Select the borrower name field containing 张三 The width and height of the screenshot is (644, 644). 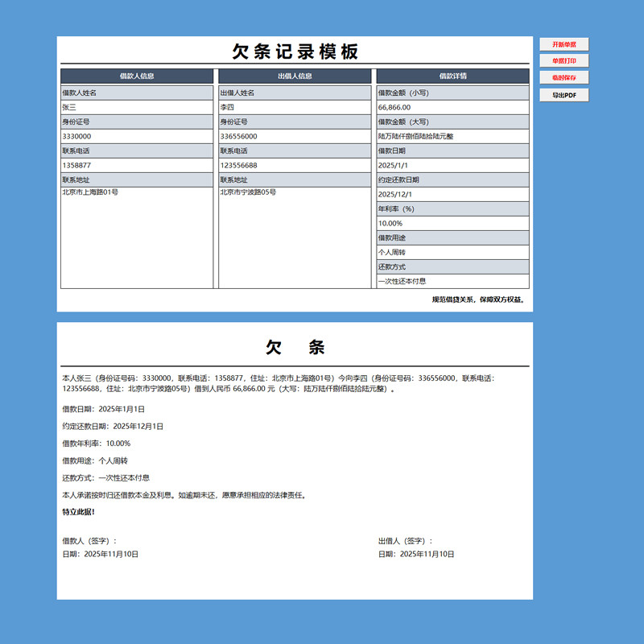tap(137, 108)
